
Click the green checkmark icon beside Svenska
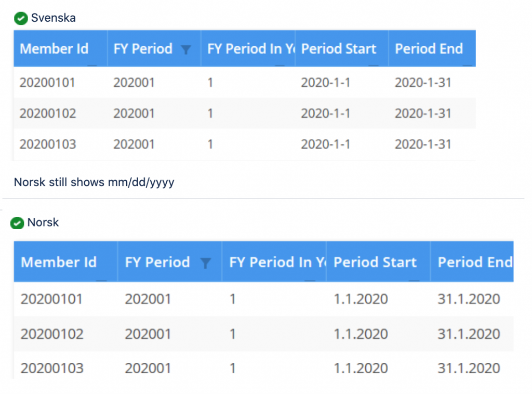click(21, 19)
